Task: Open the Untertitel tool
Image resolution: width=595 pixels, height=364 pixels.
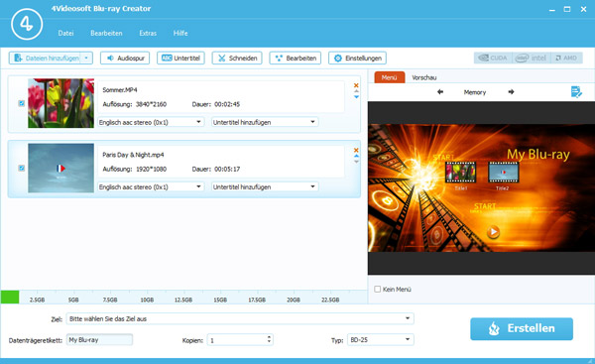Action: pyautogui.click(x=180, y=59)
